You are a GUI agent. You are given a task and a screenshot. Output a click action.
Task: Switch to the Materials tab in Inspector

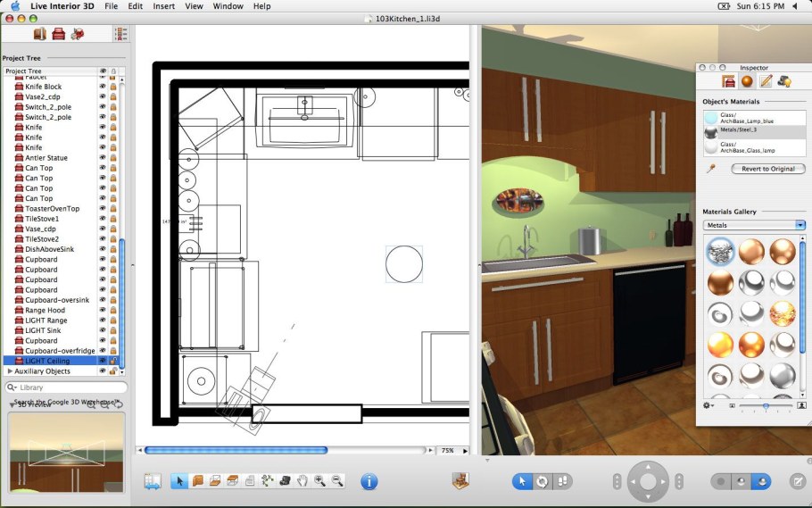point(747,81)
